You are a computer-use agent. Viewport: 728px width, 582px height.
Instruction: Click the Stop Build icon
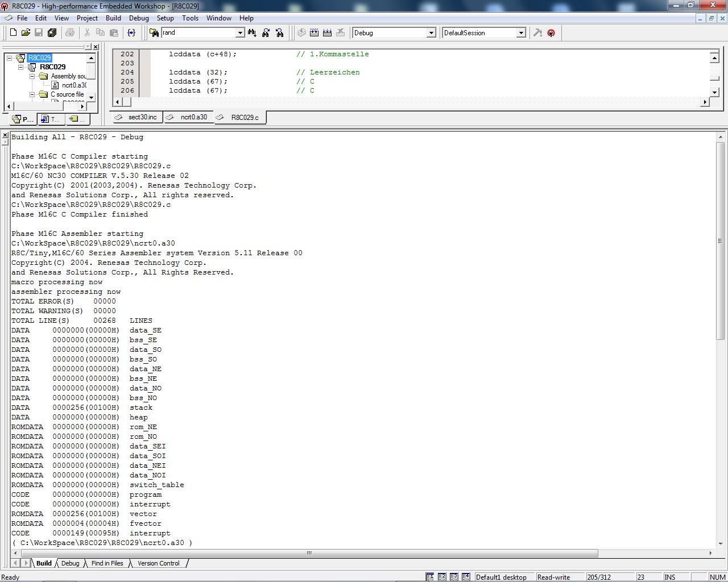coord(341,33)
